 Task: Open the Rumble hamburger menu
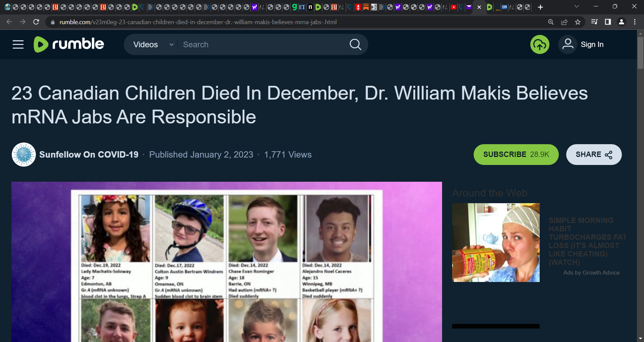point(18,45)
